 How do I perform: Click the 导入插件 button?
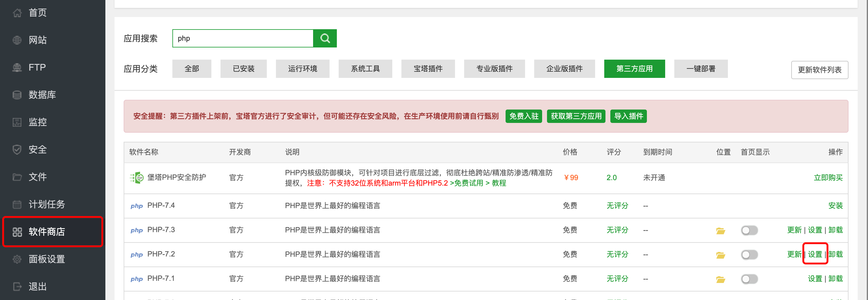[x=628, y=116]
